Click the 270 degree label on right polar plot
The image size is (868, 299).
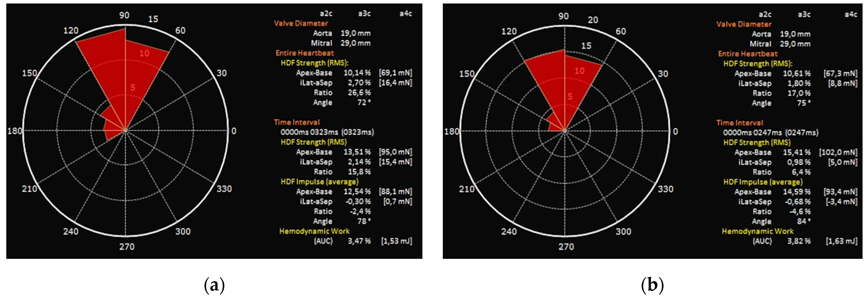coord(566,247)
